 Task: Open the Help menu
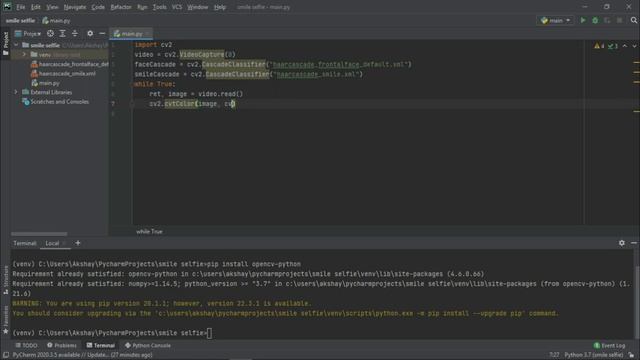(x=220, y=7)
